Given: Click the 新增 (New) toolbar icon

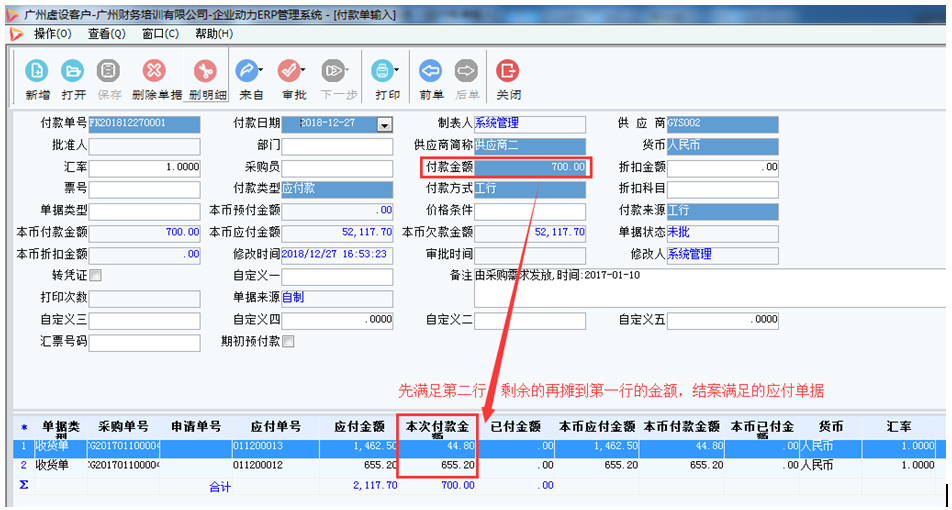Looking at the screenshot, I should point(37,72).
